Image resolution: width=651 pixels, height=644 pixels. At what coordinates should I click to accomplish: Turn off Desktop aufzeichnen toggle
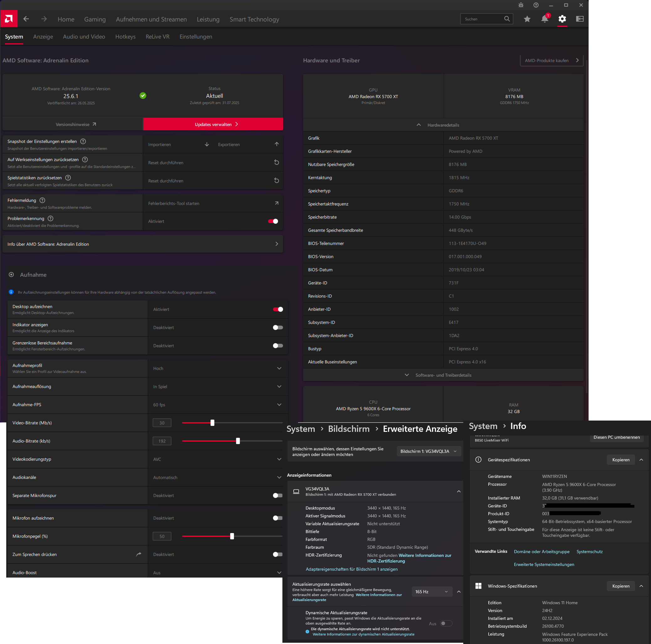pos(278,309)
